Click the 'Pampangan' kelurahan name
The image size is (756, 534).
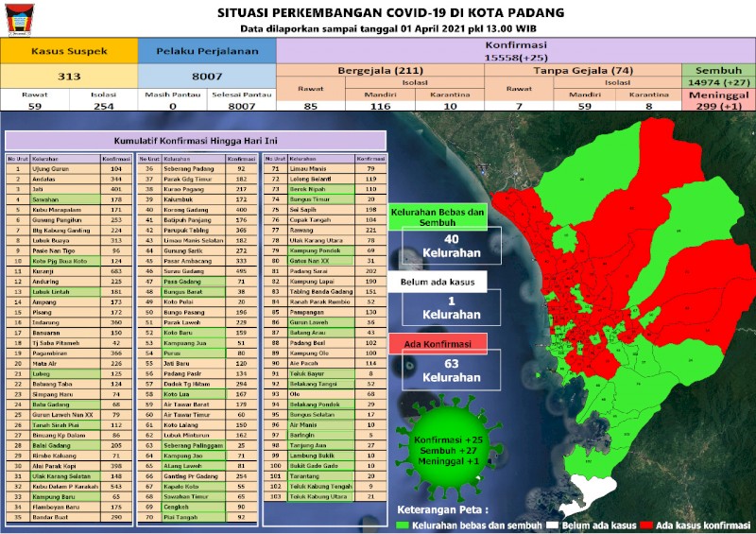tap(306, 312)
